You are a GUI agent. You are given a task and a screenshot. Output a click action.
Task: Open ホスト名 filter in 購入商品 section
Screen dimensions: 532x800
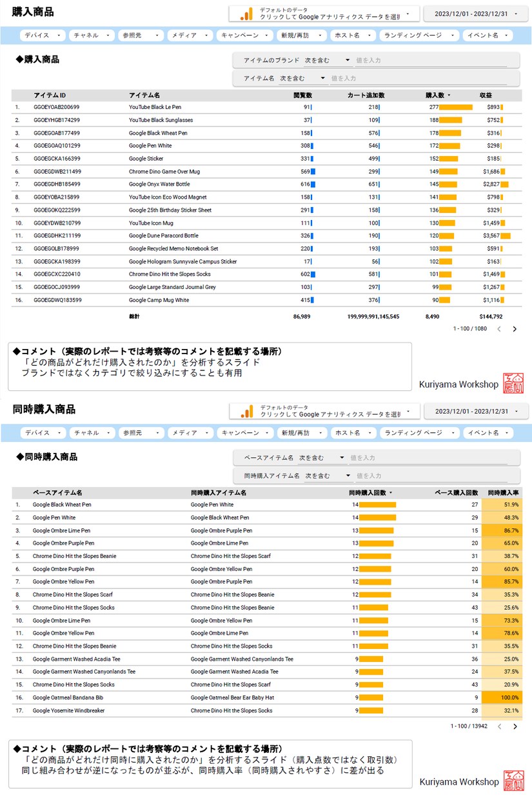click(352, 35)
